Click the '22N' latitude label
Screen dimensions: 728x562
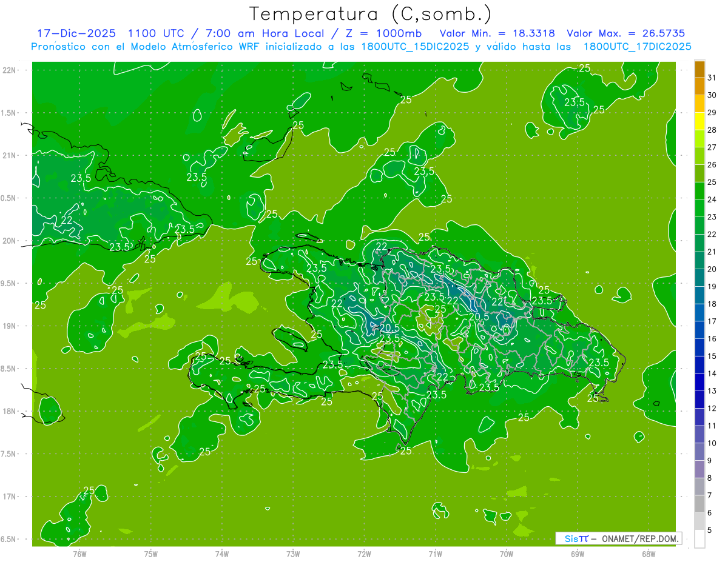pyautogui.click(x=10, y=70)
